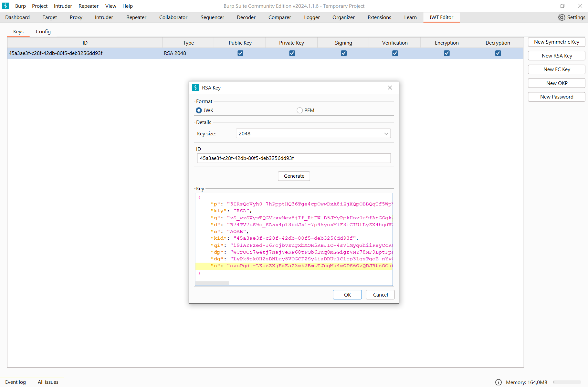Open All issues in status bar
The image size is (588, 387).
pyautogui.click(x=48, y=382)
